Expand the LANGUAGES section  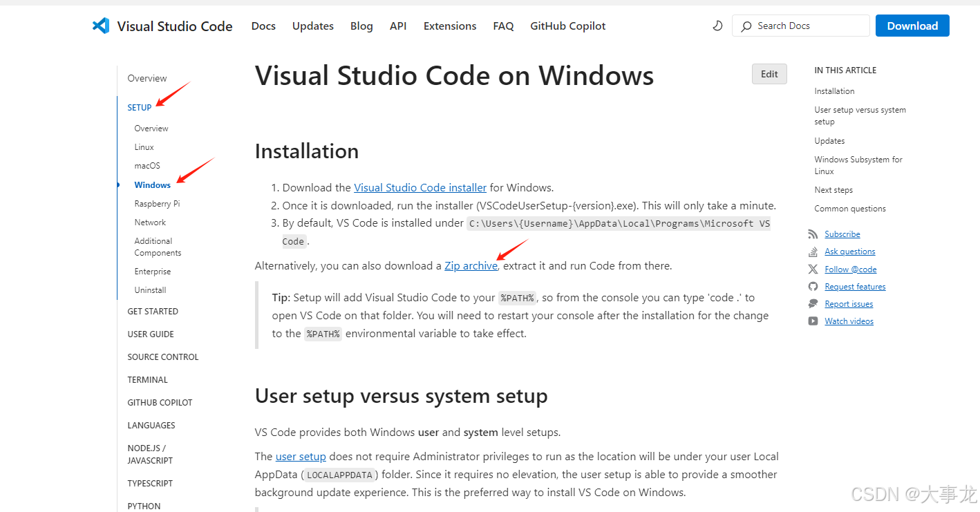(x=151, y=426)
